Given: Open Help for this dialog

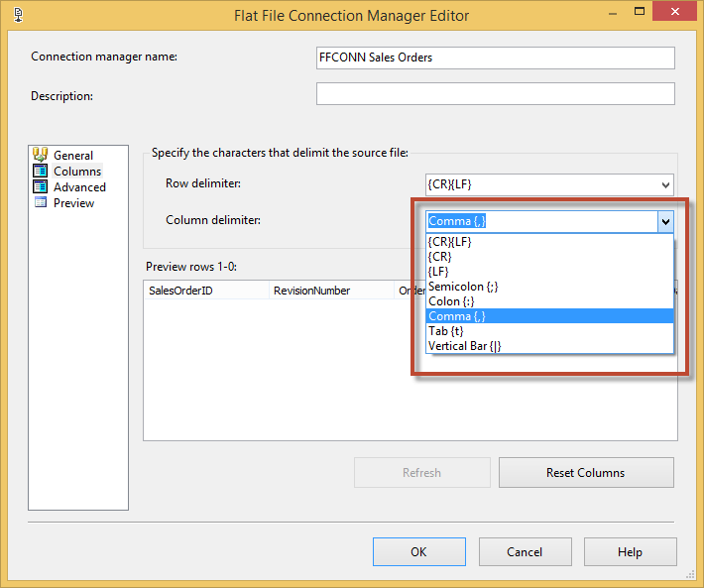Looking at the screenshot, I should coord(630,551).
